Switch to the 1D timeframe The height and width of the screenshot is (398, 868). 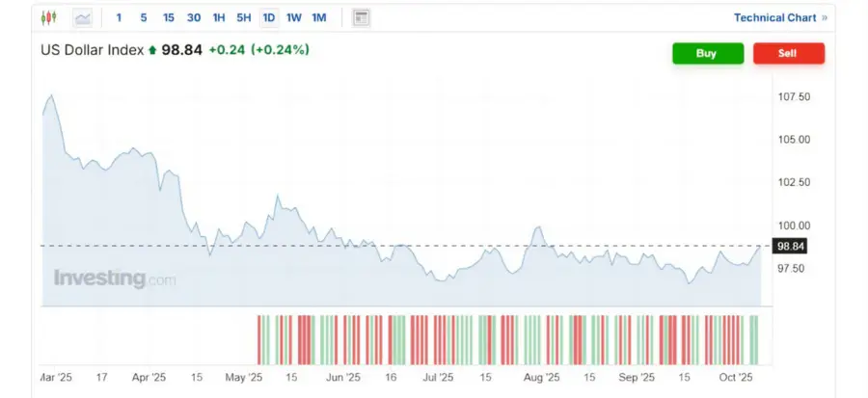[x=269, y=17]
